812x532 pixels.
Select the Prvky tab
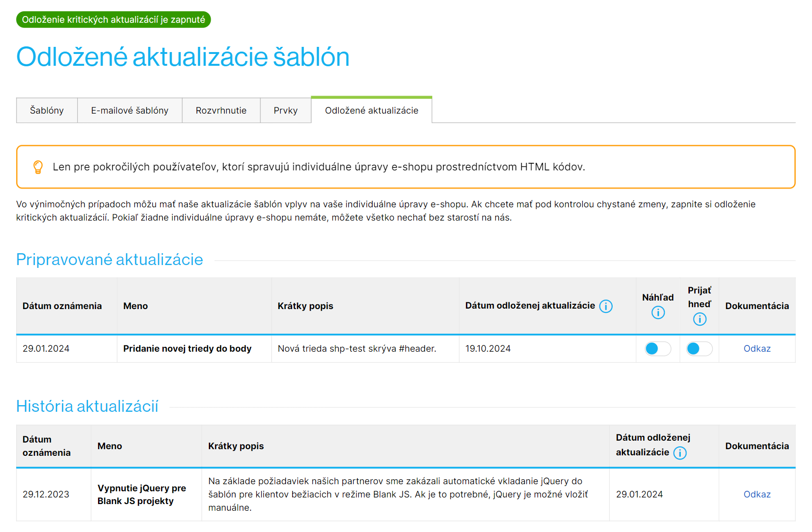pos(286,110)
